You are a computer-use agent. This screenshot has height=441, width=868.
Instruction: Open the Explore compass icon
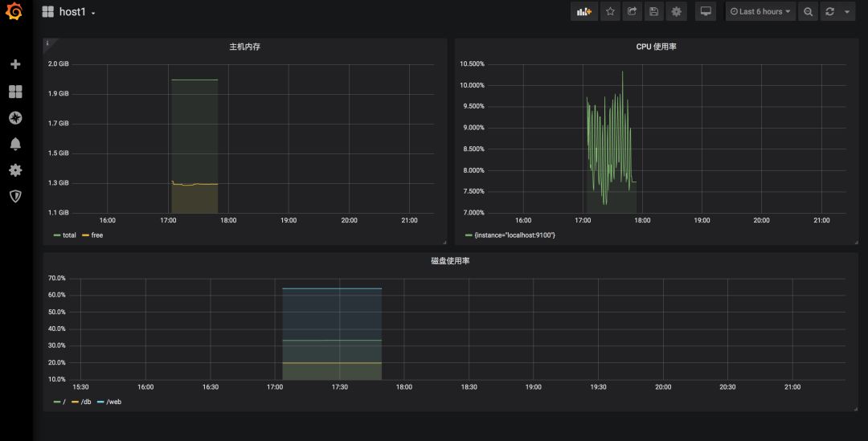click(15, 118)
